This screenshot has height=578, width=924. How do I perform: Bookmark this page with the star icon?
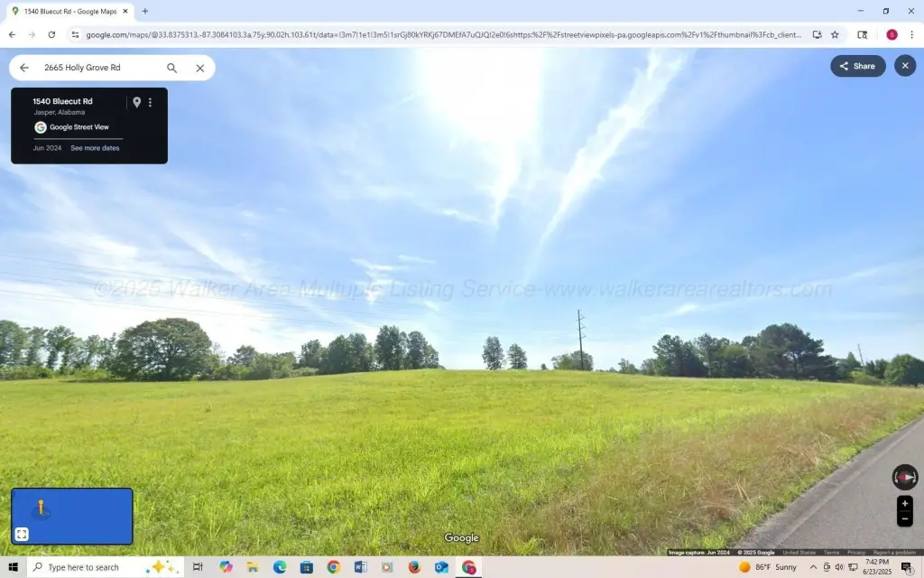coord(835,34)
